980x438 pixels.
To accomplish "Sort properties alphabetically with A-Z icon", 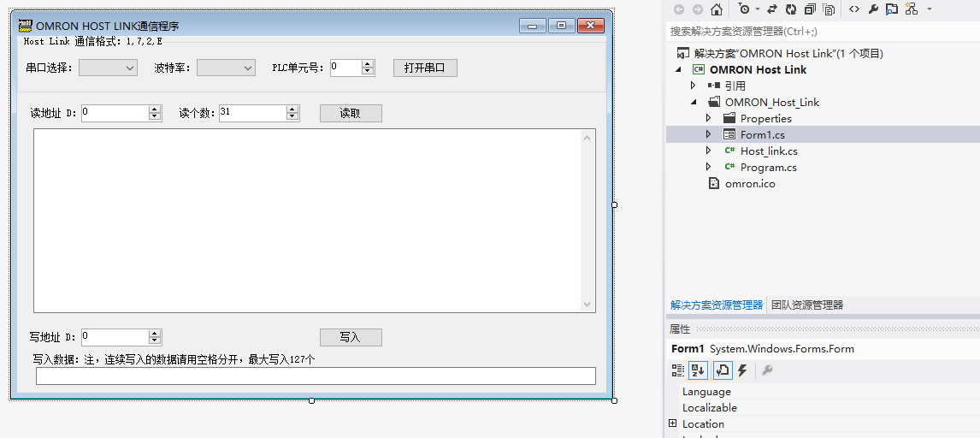I will 699,370.
